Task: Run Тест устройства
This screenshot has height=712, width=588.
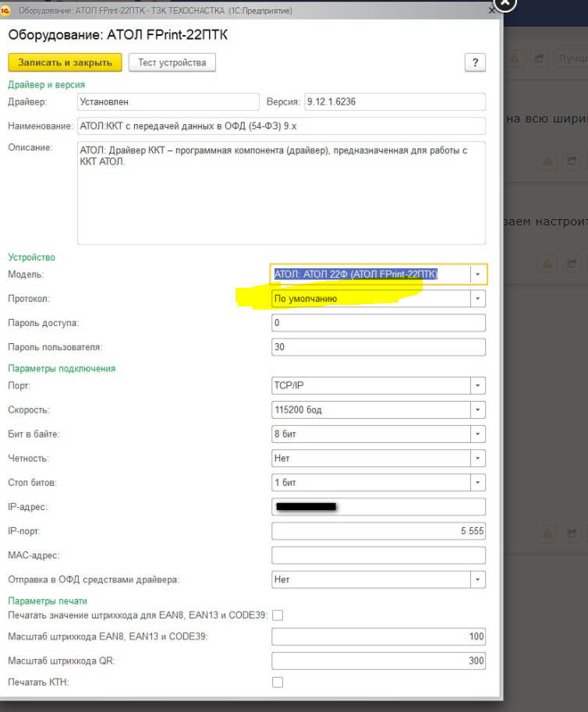Action: click(172, 62)
